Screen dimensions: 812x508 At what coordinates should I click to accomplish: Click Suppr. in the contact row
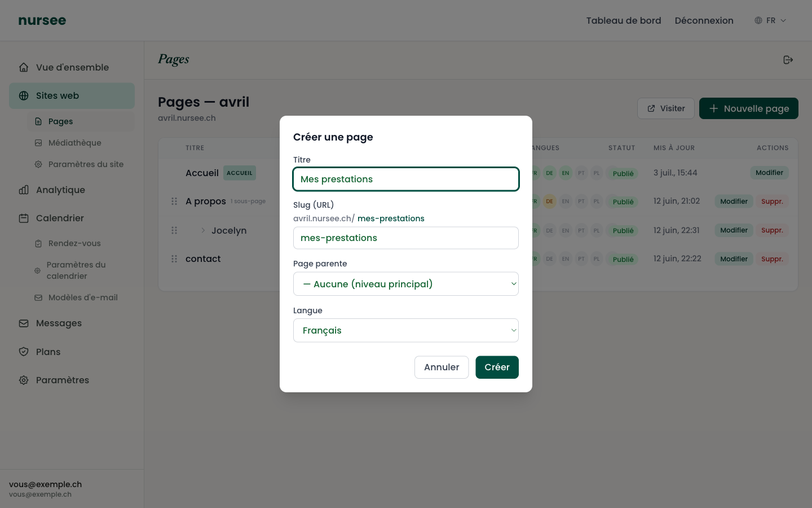pos(772,259)
